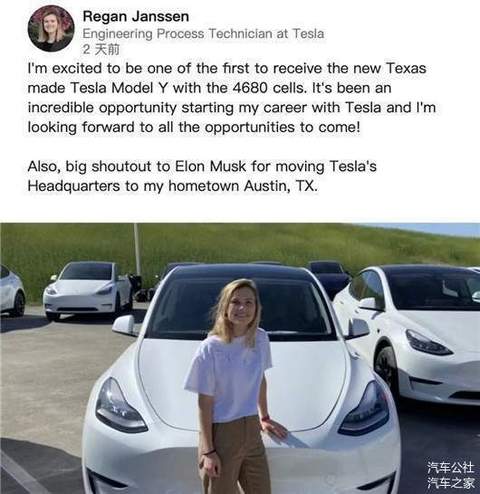Click the Austin, TX hometown text
The width and height of the screenshot is (480, 494).
tap(281, 186)
